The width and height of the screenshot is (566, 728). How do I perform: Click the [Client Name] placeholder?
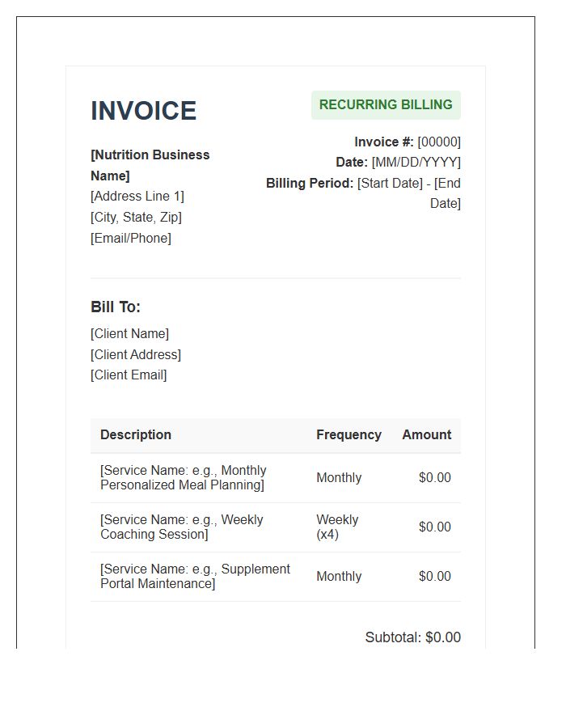point(130,333)
